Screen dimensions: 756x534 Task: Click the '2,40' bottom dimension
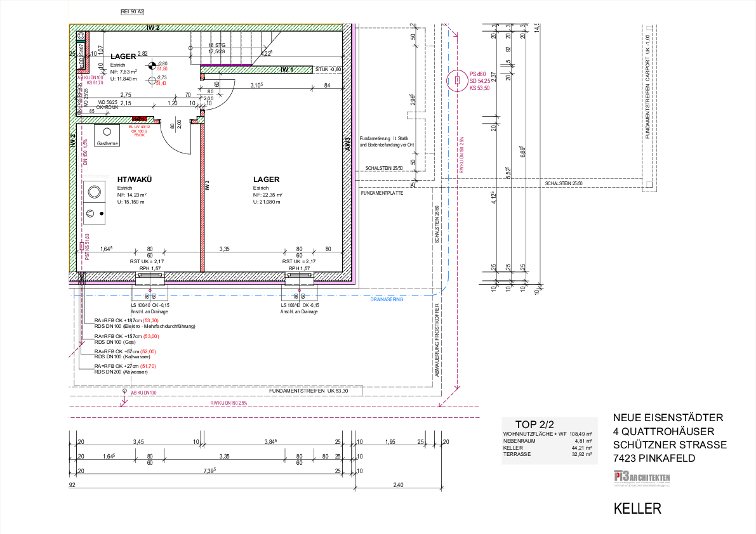[398, 485]
